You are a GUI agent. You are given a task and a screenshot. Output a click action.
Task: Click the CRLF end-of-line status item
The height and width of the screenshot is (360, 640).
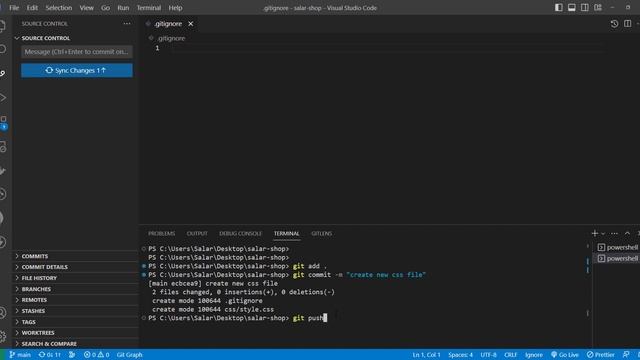(510, 355)
